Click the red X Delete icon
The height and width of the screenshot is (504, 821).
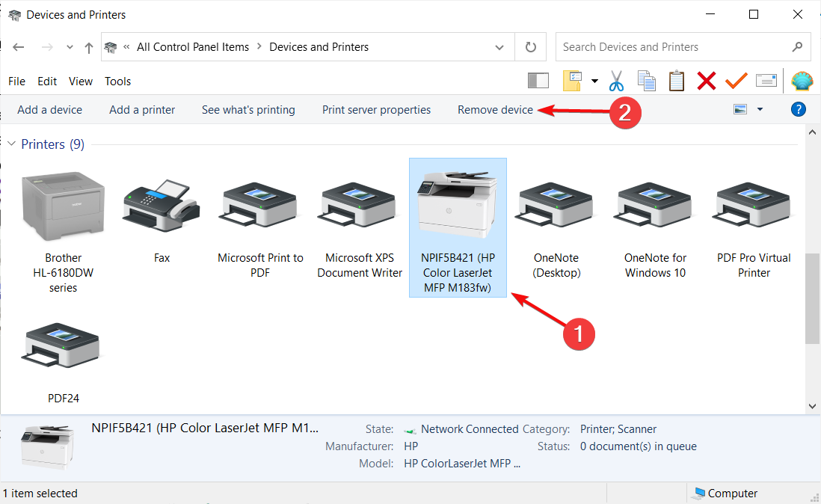click(x=707, y=81)
